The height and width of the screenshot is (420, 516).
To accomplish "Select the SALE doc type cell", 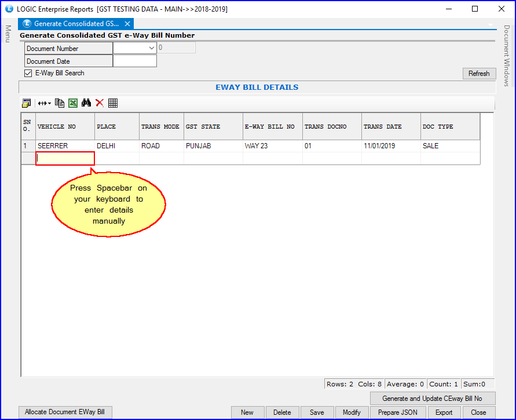I will [451, 146].
